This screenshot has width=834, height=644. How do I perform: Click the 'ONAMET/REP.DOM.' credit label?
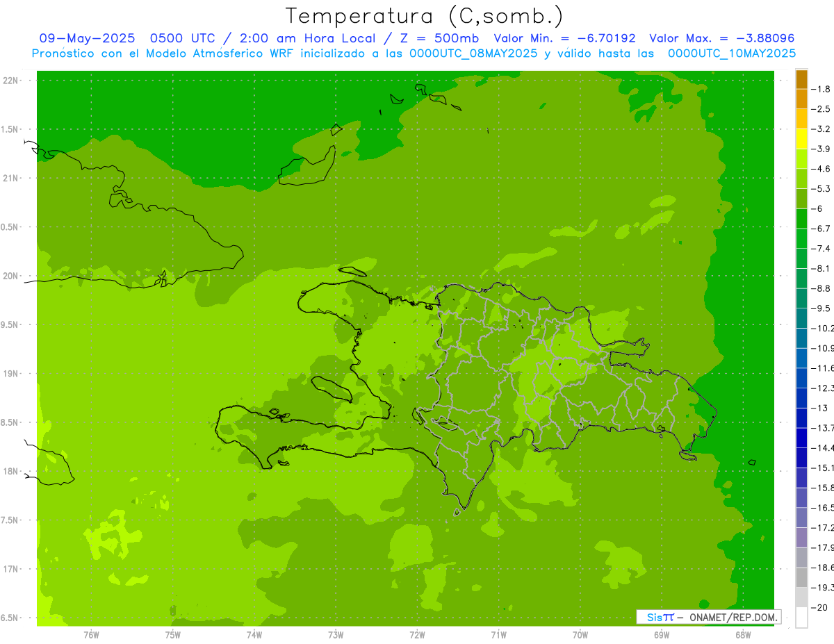(733, 617)
